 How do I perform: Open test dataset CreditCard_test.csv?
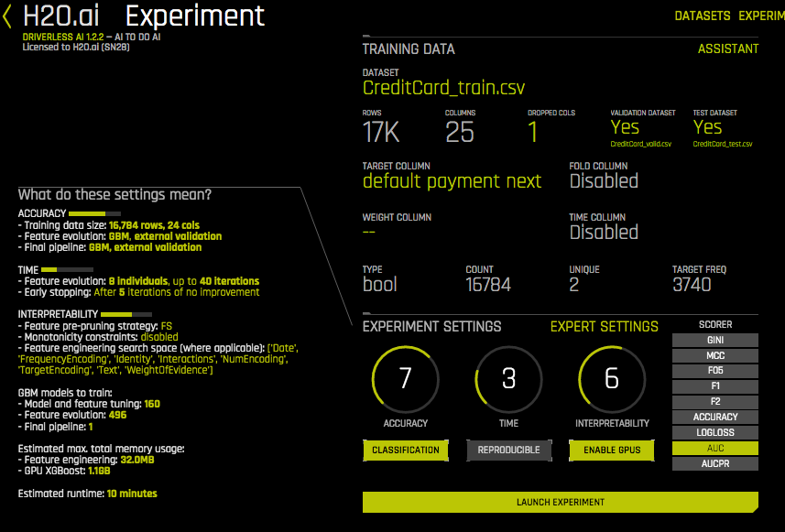[x=723, y=144]
